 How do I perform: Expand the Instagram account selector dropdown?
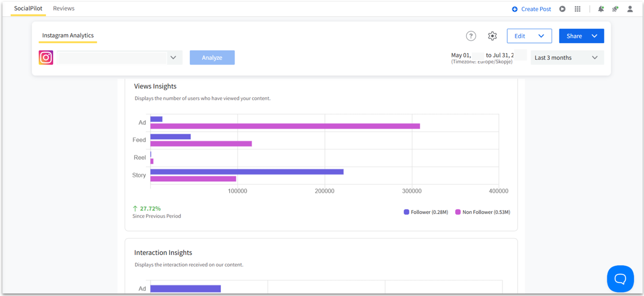pos(173,57)
